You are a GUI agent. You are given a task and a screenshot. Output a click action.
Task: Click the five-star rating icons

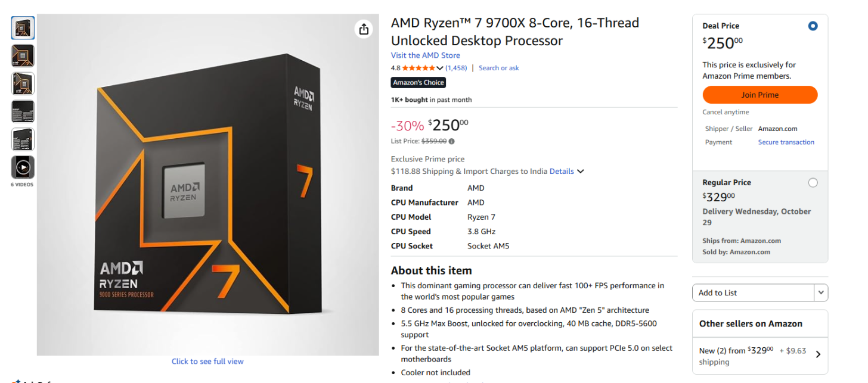click(418, 68)
